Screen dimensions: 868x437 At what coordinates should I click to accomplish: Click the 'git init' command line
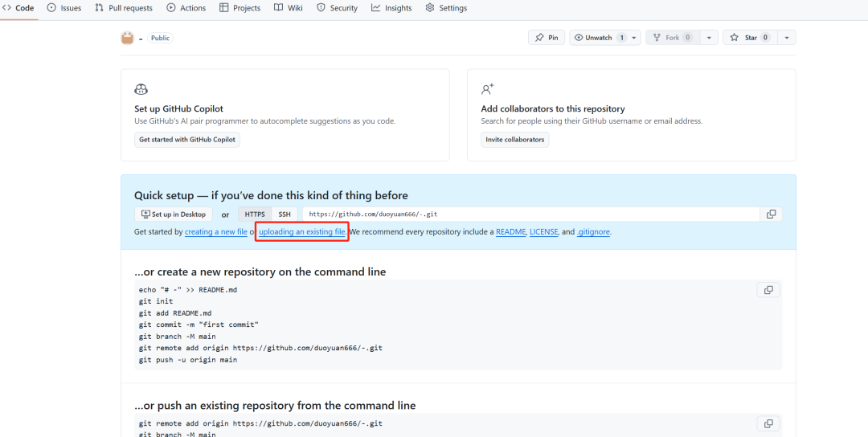point(156,301)
